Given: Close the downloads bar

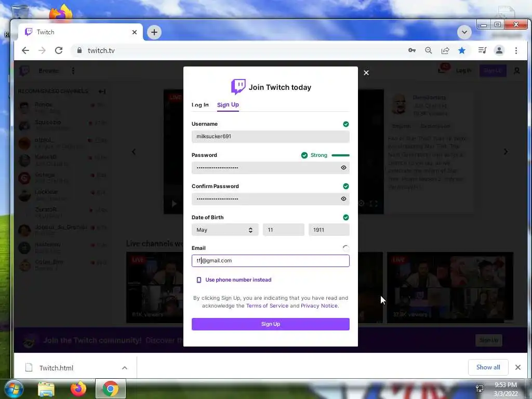Looking at the screenshot, I should tap(518, 367).
